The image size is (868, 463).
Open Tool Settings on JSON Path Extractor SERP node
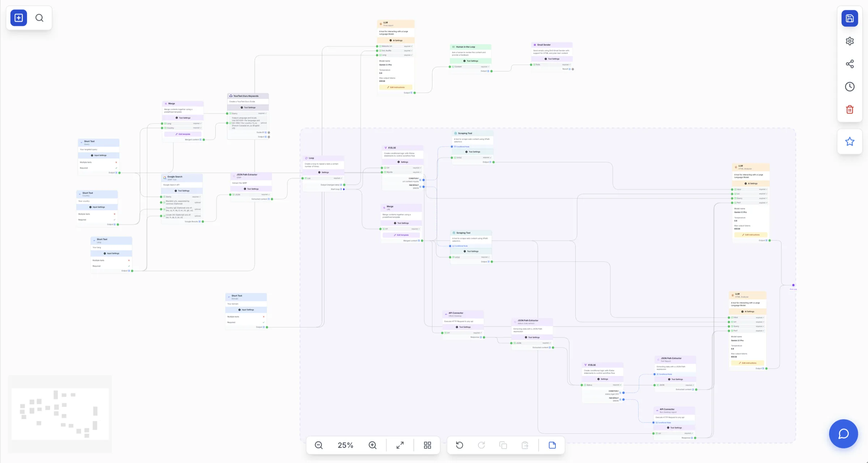pos(251,189)
